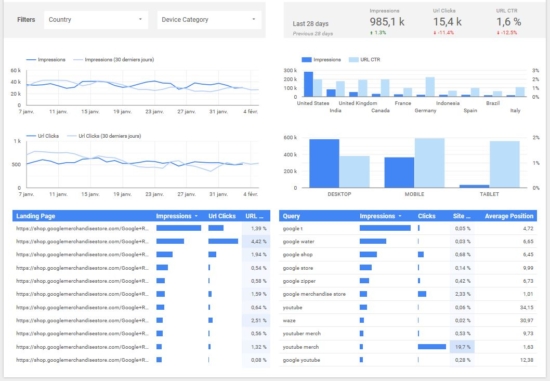Image resolution: width=550 pixels, height=381 pixels.
Task: Click the Last 28 days label
Action: pyautogui.click(x=310, y=24)
